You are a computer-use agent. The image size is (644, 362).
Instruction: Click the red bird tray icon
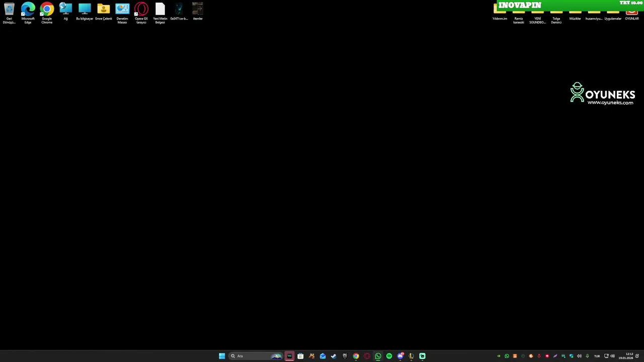pyautogui.click(x=547, y=356)
